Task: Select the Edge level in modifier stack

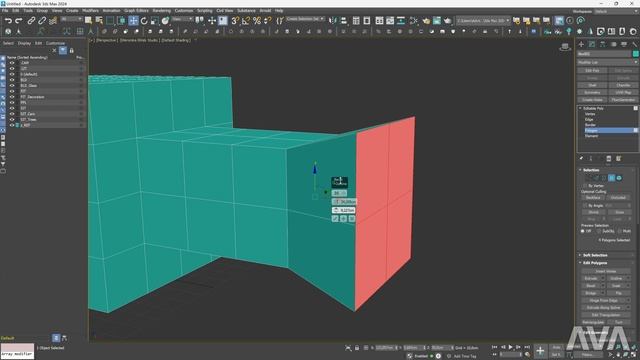Action: click(x=589, y=119)
